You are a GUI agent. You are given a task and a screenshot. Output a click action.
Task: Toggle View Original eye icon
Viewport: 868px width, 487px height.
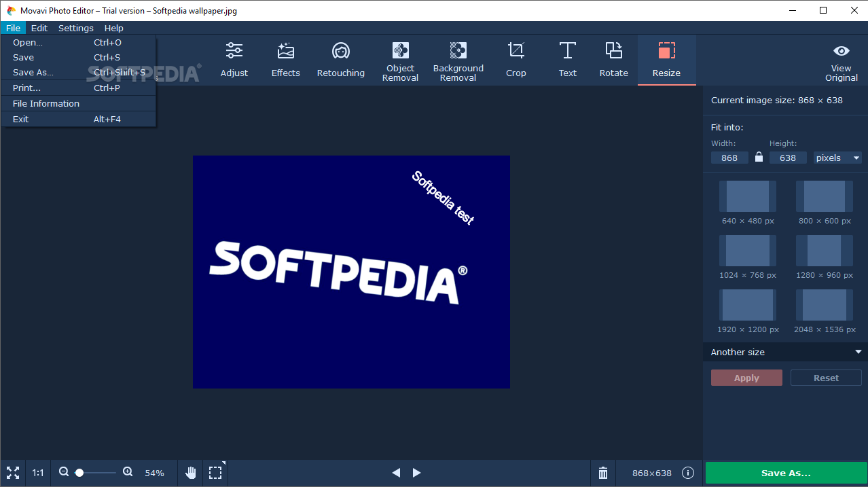coord(842,51)
